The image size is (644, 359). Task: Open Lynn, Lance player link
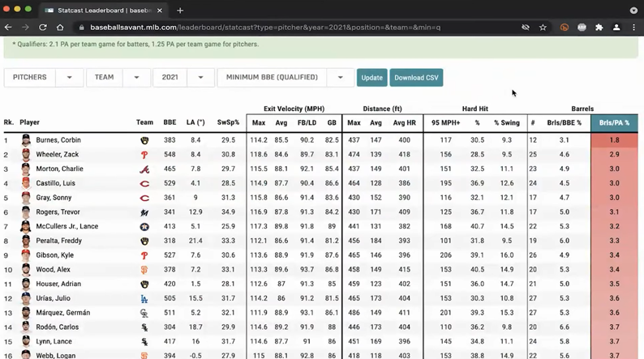[x=54, y=341]
